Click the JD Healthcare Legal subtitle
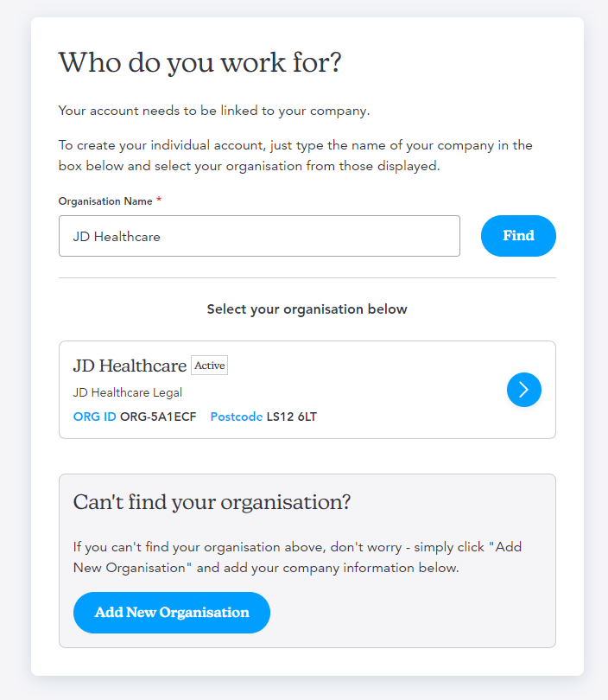This screenshot has width=608, height=700. [128, 393]
